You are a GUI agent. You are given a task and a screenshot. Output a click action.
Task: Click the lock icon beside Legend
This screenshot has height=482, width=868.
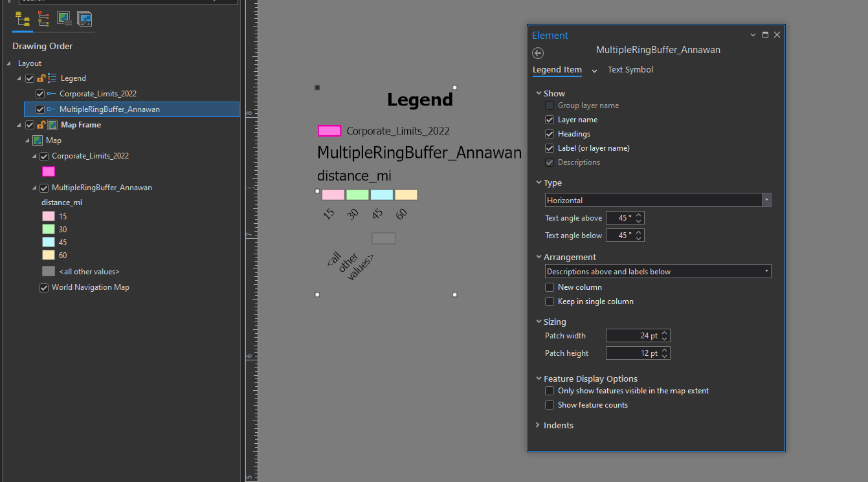click(42, 78)
